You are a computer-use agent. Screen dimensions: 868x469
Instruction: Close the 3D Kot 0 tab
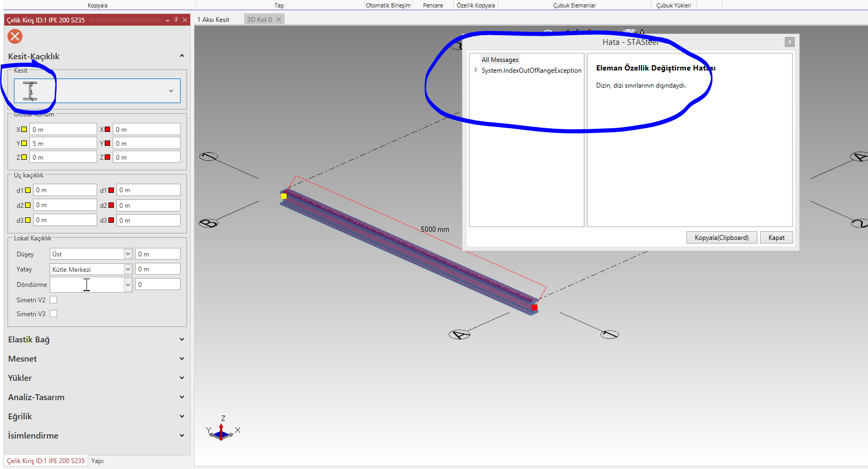(x=279, y=19)
